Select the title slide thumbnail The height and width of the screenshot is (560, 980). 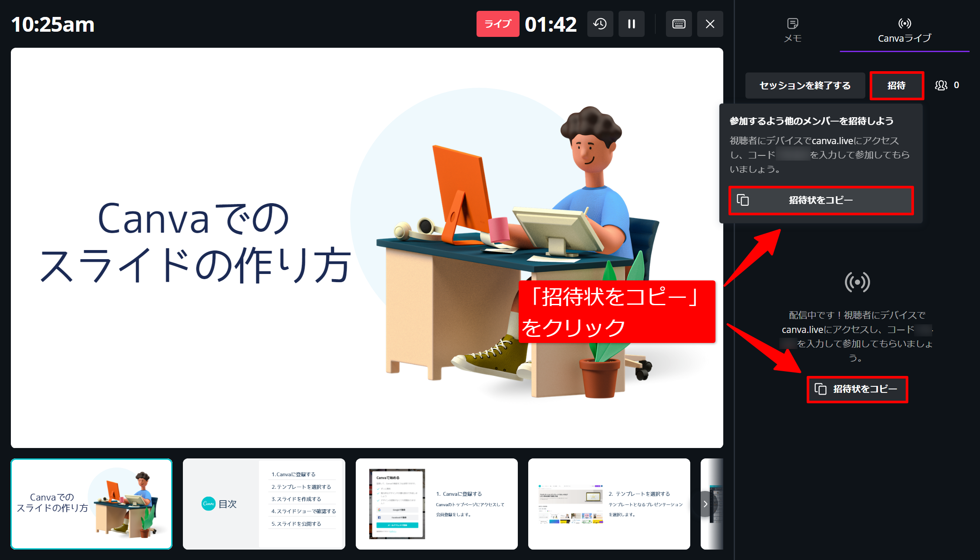click(x=92, y=504)
